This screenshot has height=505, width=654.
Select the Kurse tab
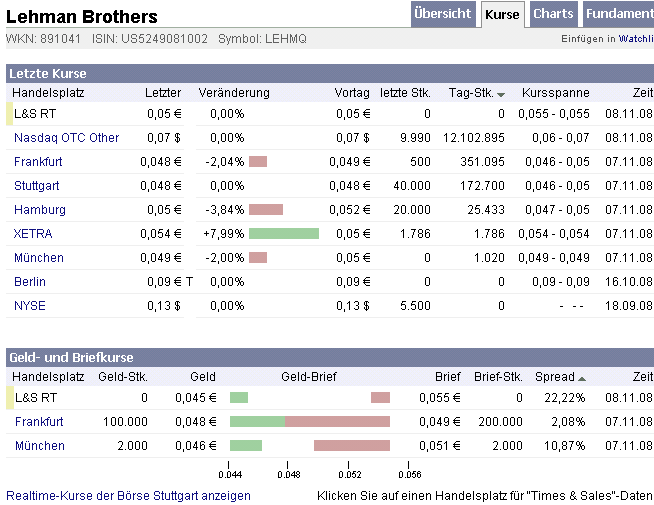pyautogui.click(x=502, y=14)
